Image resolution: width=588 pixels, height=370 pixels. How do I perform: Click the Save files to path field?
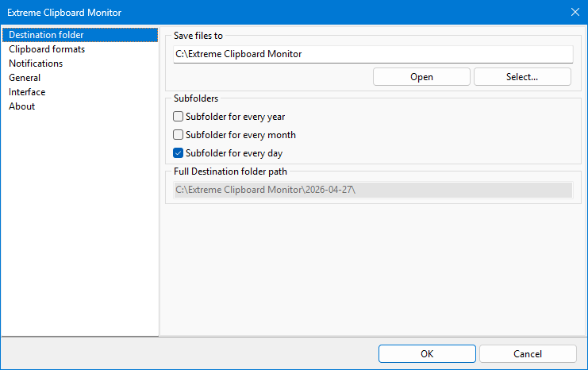[373, 54]
